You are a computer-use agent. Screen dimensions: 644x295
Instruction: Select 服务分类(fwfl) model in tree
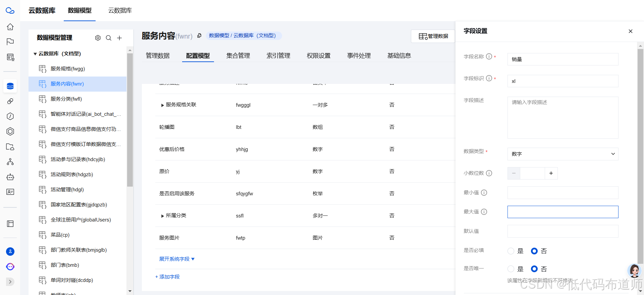tap(77, 99)
